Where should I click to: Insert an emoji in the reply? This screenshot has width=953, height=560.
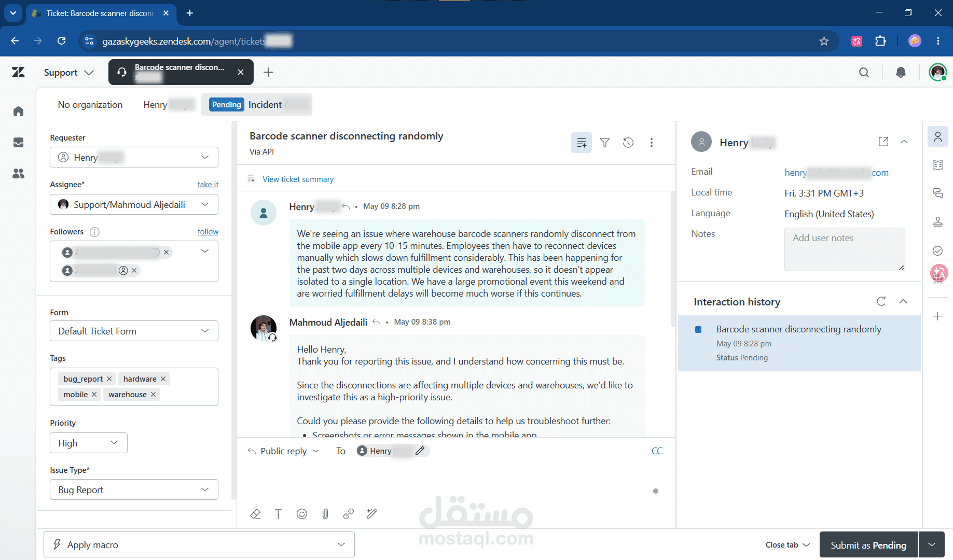302,514
